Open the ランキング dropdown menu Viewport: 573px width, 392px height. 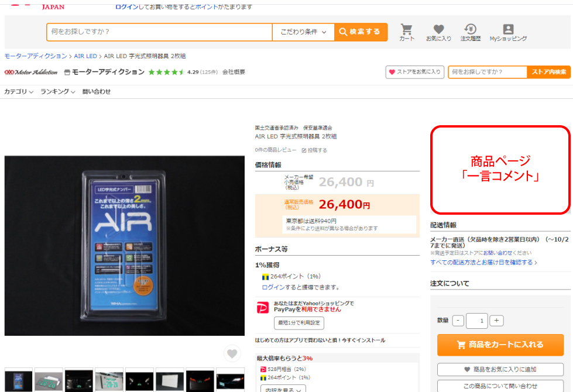(58, 92)
